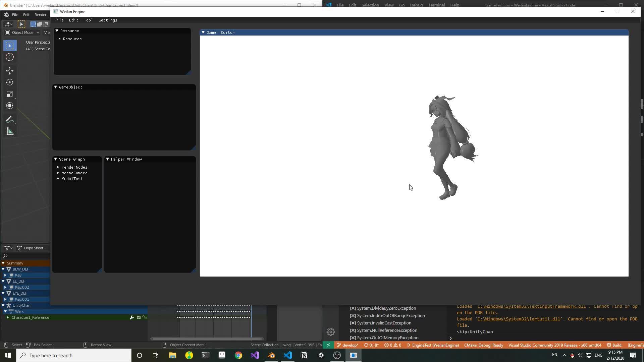
Task: Click the Notion taskbar icon
Action: tap(305, 355)
